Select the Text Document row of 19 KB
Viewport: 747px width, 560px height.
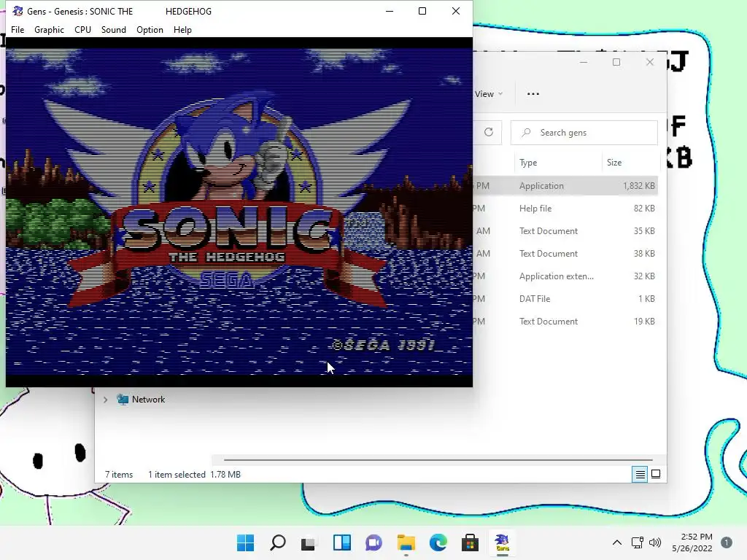[x=565, y=322]
